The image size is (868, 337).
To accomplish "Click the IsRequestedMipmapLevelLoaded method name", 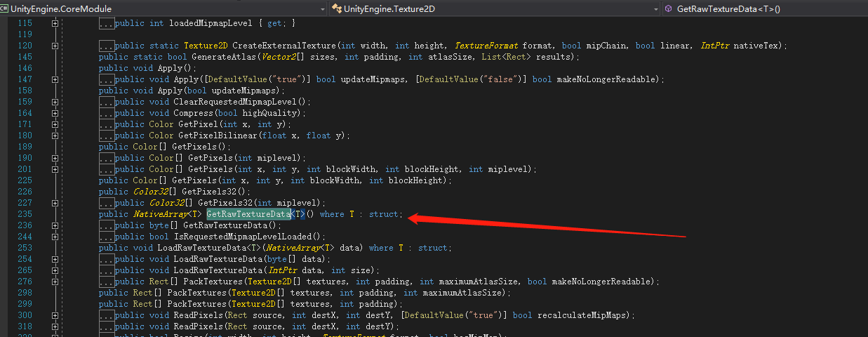I will tap(245, 237).
